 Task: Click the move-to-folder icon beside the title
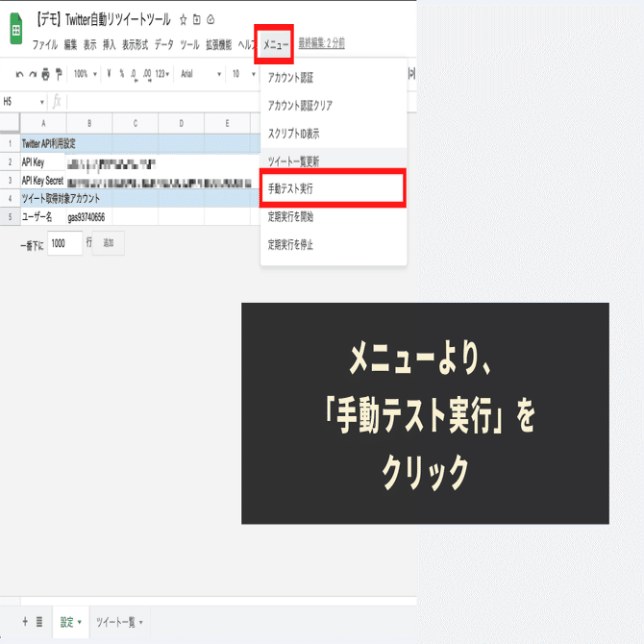[197, 19]
